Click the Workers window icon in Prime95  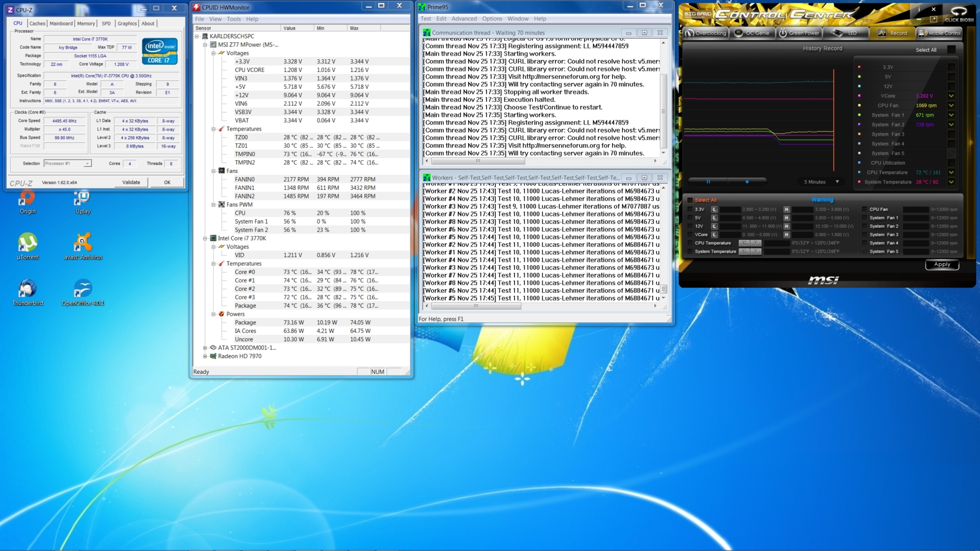click(427, 178)
